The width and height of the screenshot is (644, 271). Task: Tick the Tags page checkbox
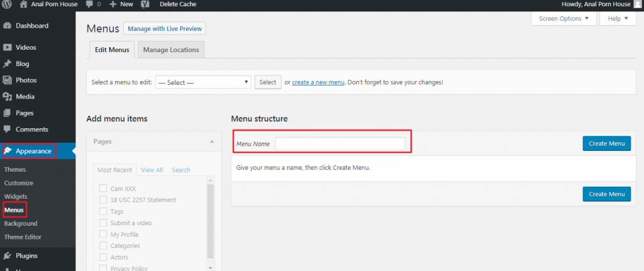103,211
